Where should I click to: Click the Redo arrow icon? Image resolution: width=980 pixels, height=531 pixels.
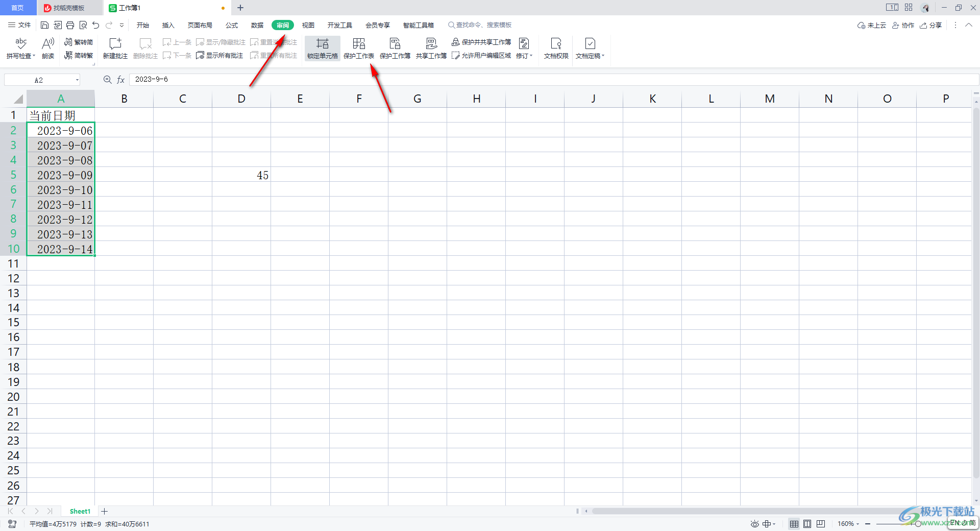(x=109, y=25)
